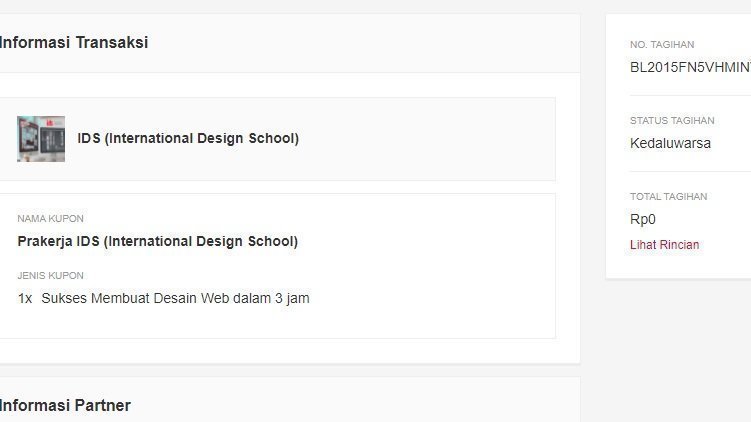Image resolution: width=751 pixels, height=422 pixels.
Task: Click the STATUS TAGIHAN label
Action: pos(672,121)
